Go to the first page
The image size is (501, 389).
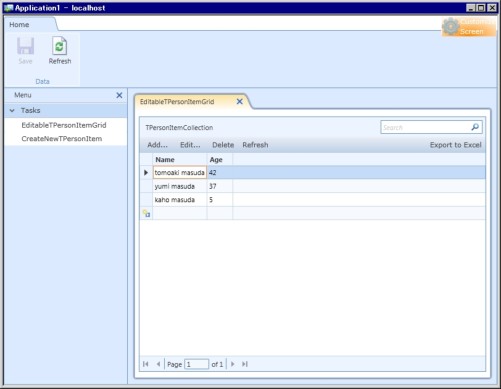pyautogui.click(x=146, y=364)
